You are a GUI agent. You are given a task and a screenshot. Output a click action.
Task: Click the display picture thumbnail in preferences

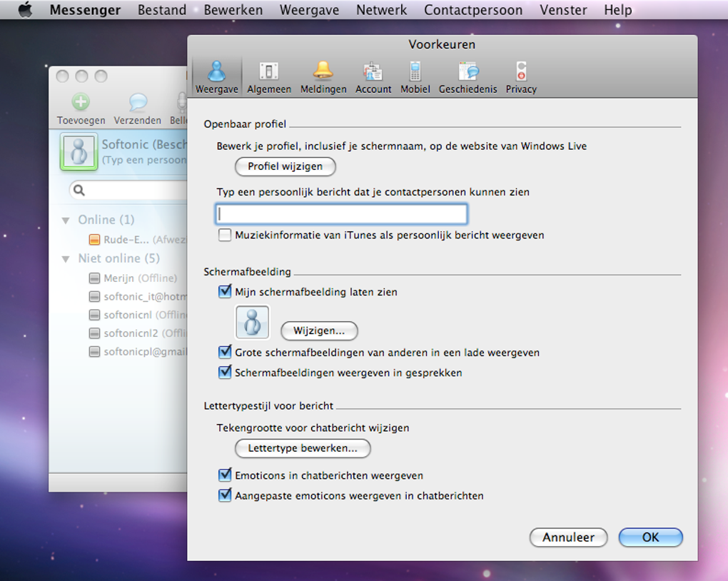(x=252, y=322)
